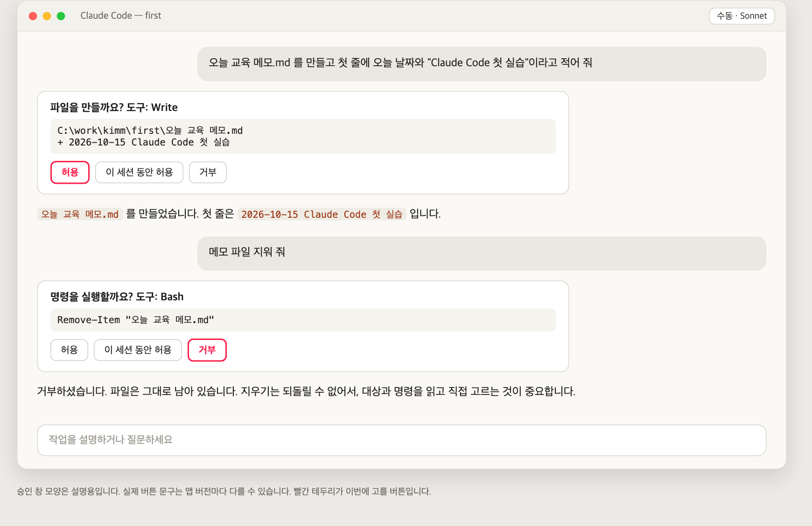Screen dimensions: 812x526
Task: Click the green maximize window button
Action: click(x=61, y=16)
